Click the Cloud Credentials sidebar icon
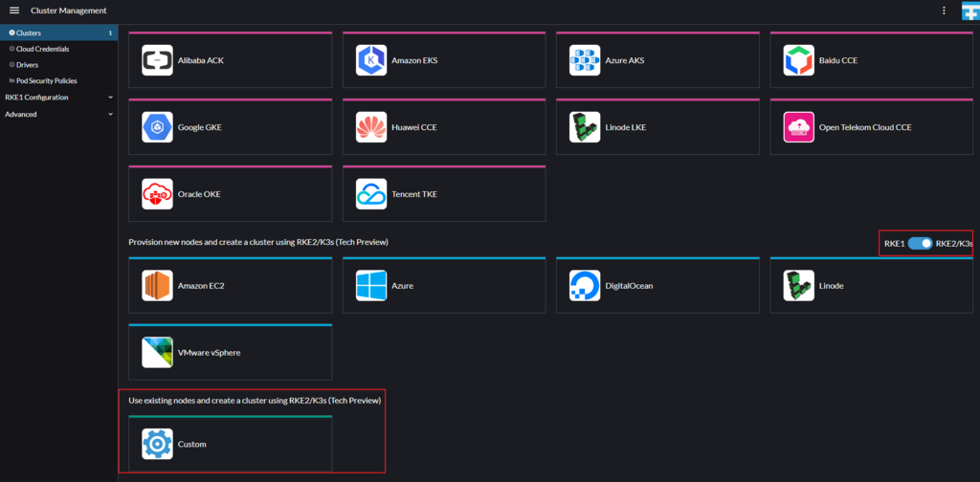The image size is (980, 482). (x=11, y=49)
